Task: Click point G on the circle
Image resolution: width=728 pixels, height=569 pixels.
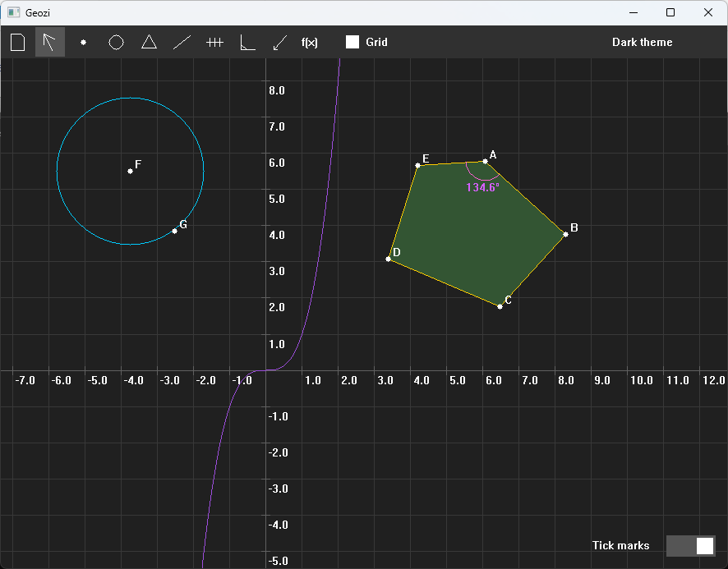Action: [174, 231]
